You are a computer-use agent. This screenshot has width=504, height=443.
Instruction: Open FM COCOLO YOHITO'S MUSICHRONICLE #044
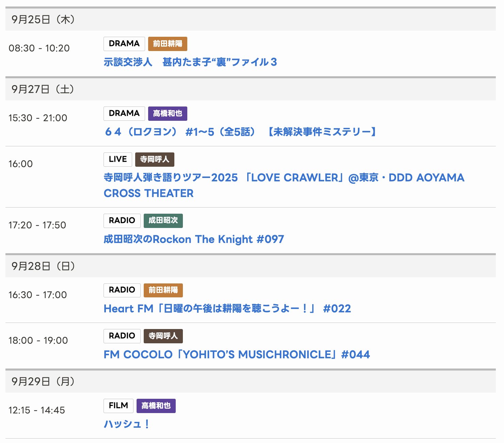[x=236, y=355]
